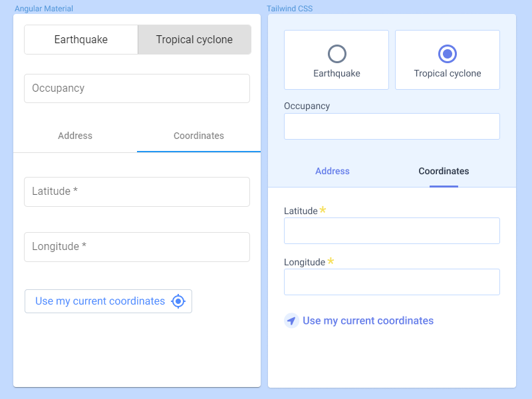Switch to the Address tab in Angular Material
The width and height of the screenshot is (532, 399).
tap(74, 136)
